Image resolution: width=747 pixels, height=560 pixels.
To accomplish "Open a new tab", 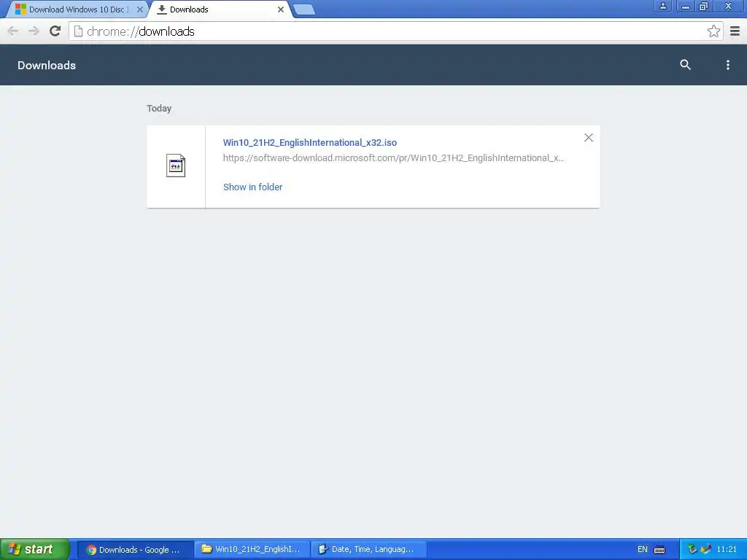I will coord(304,9).
